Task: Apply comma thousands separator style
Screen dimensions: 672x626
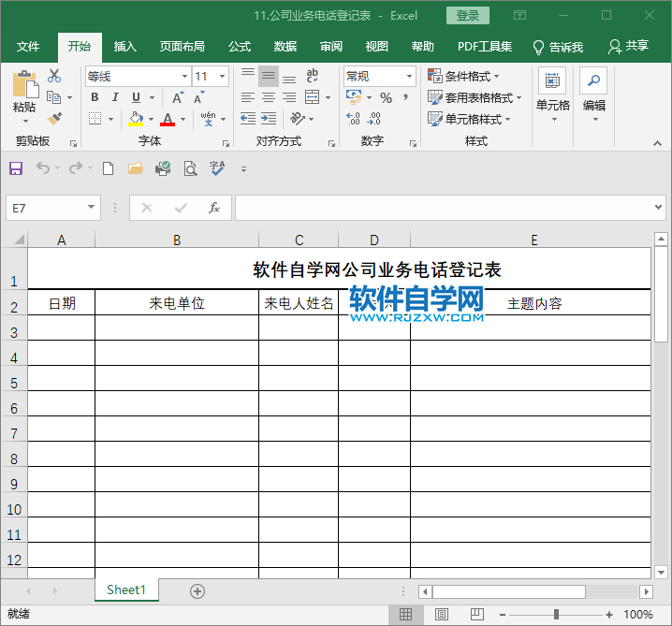Action: point(405,97)
